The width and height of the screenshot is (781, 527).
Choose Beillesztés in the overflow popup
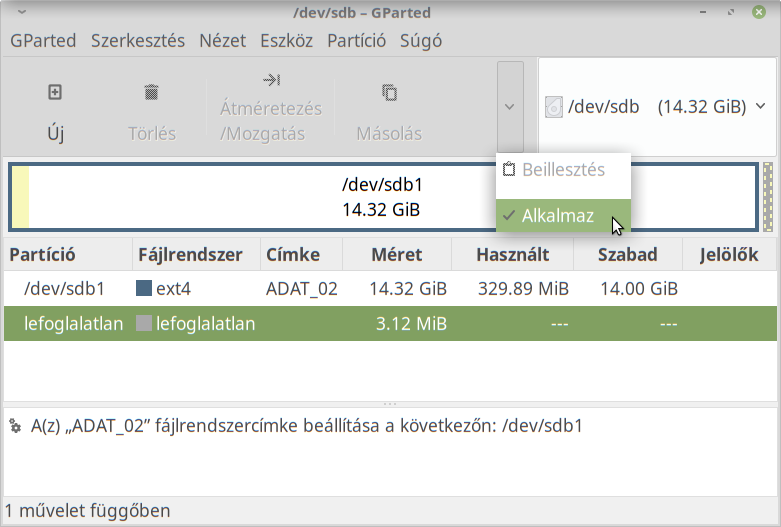click(x=563, y=170)
